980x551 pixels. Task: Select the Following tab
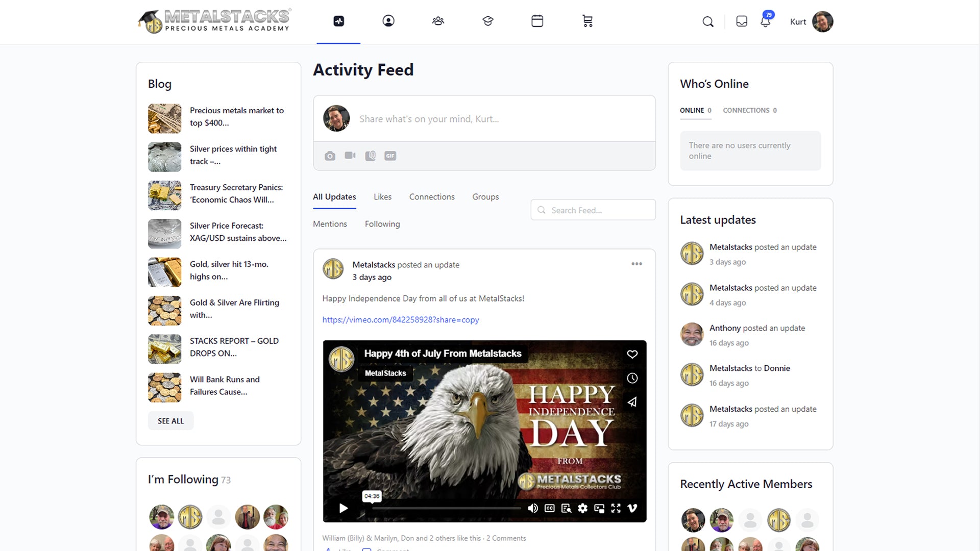pyautogui.click(x=382, y=224)
